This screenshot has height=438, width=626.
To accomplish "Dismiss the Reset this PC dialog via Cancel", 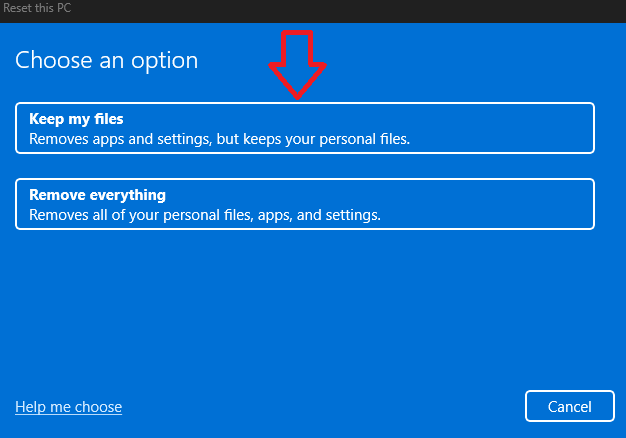I will pyautogui.click(x=570, y=406).
